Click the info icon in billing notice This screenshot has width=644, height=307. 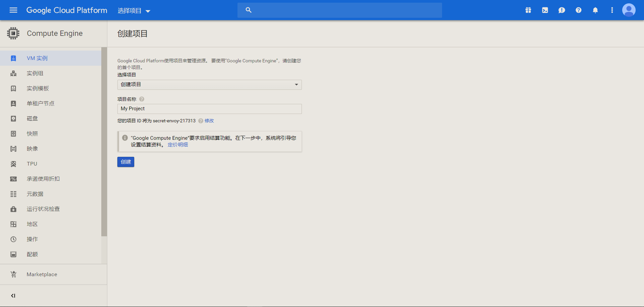(125, 138)
